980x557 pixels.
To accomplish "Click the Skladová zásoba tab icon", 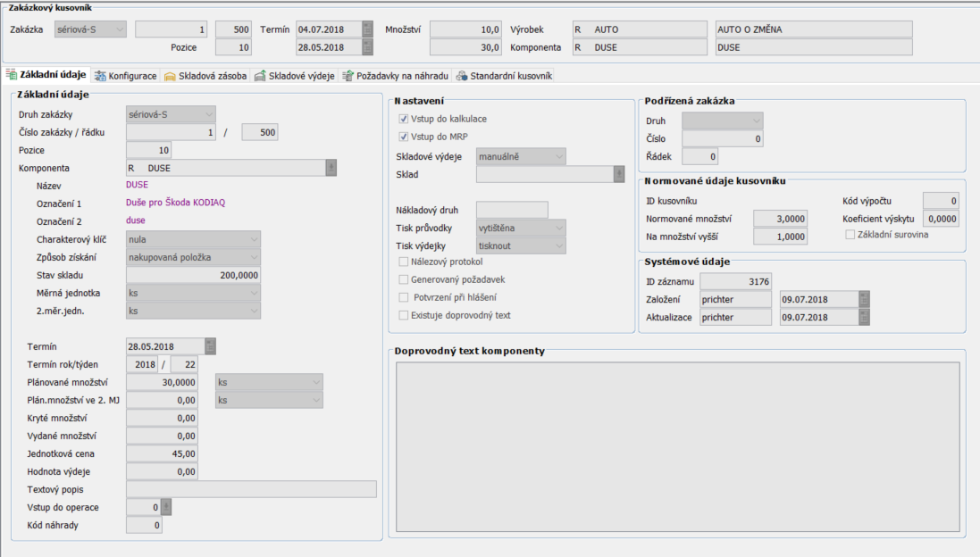I will point(171,76).
